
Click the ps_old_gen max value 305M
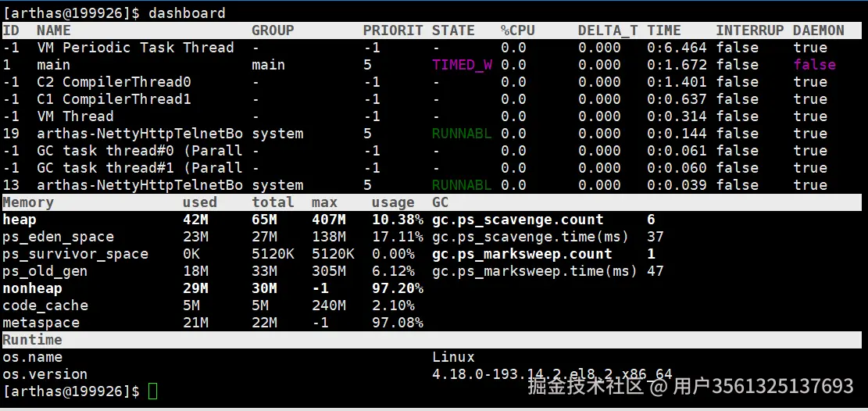[x=329, y=271]
